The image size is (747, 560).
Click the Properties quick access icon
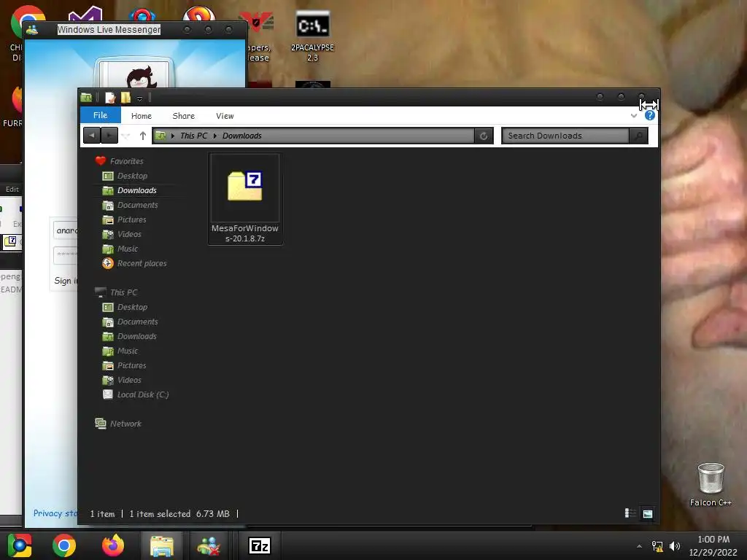[x=110, y=98]
